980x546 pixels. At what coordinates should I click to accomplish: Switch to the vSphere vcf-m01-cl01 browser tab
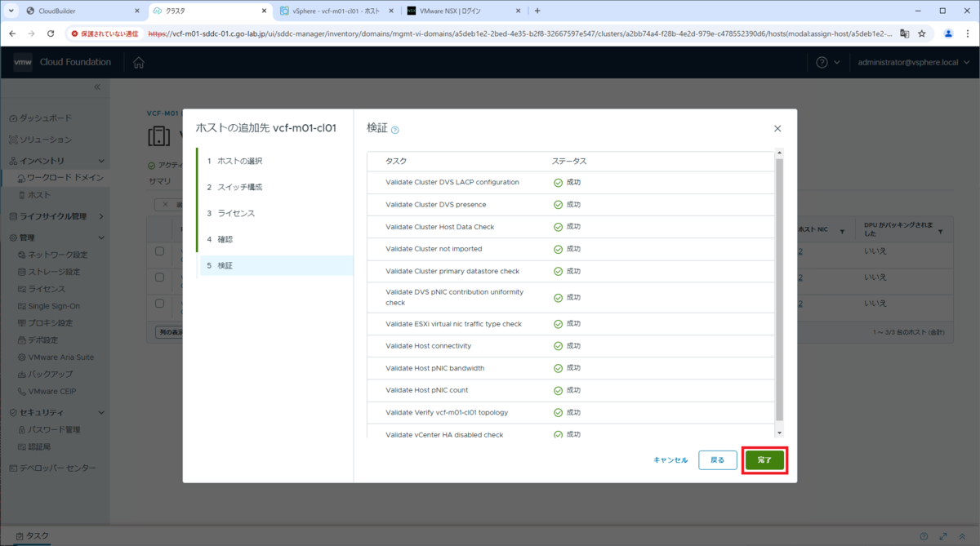336,11
